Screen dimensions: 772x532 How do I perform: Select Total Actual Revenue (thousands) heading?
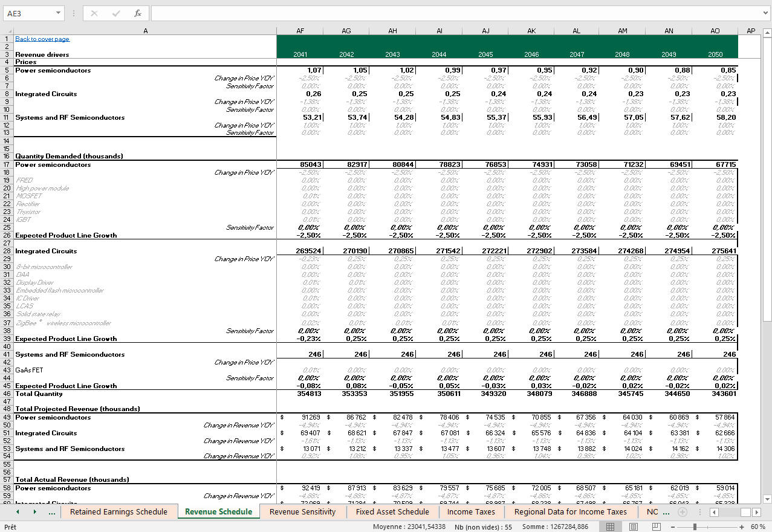pyautogui.click(x=145, y=479)
